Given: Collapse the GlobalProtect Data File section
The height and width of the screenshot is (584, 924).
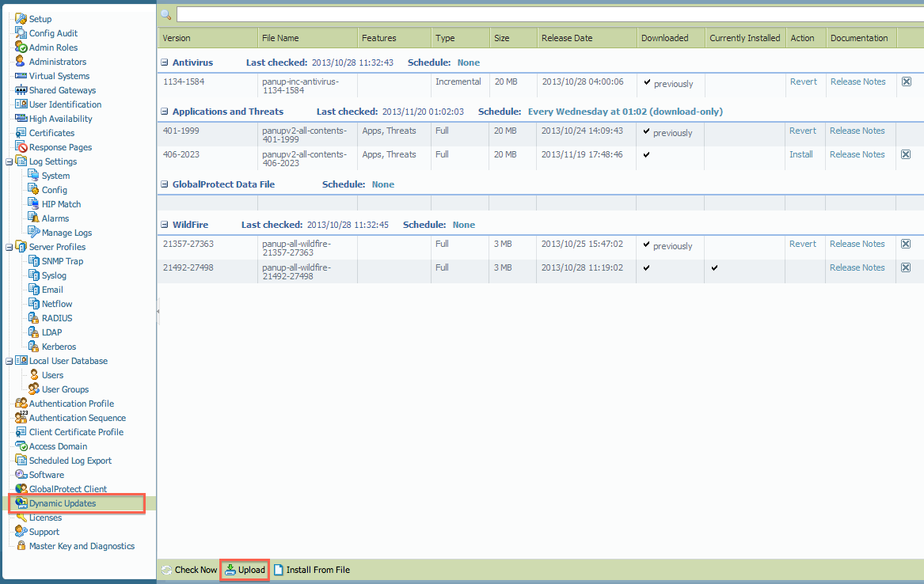Looking at the screenshot, I should (165, 184).
